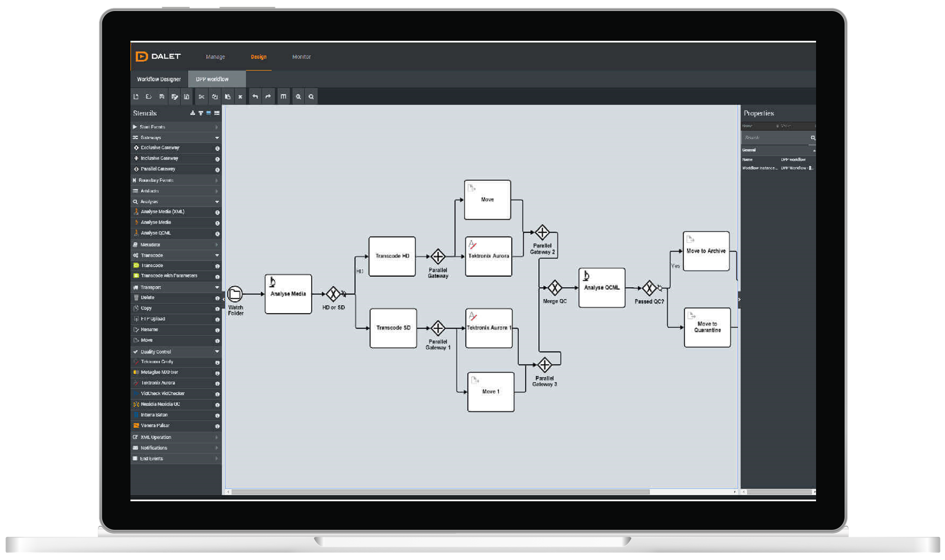
Task: Click the Undo toolbar icon
Action: coord(254,96)
